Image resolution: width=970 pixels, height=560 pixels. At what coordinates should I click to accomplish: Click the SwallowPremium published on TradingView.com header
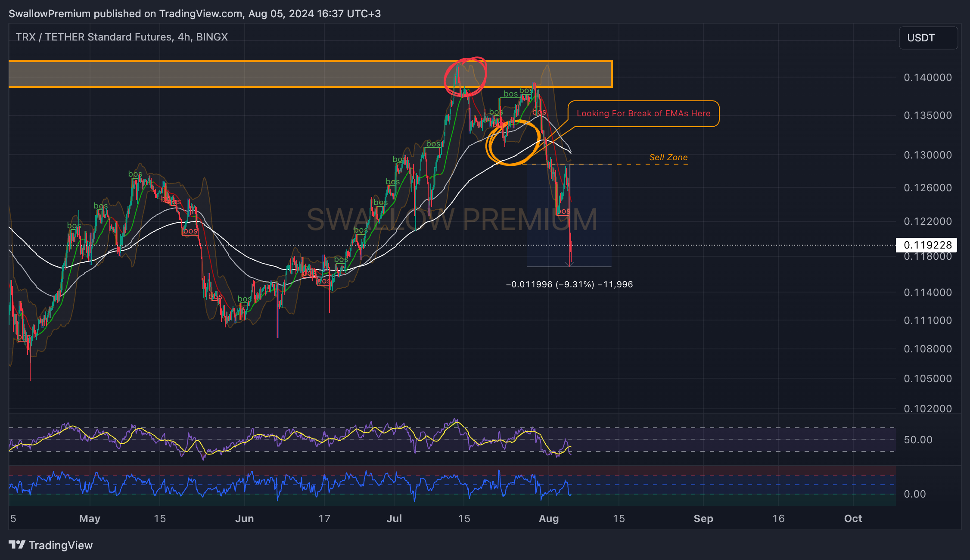[195, 14]
